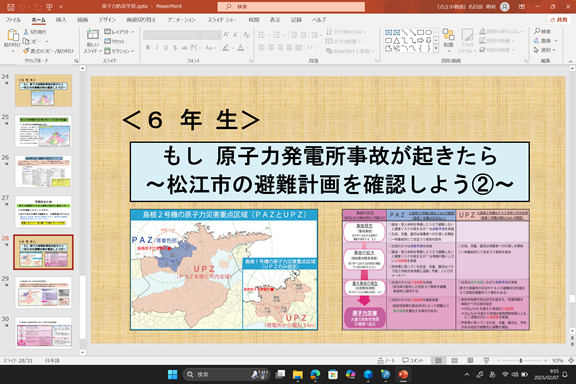Click the Replace (置換) button

pos(546,41)
